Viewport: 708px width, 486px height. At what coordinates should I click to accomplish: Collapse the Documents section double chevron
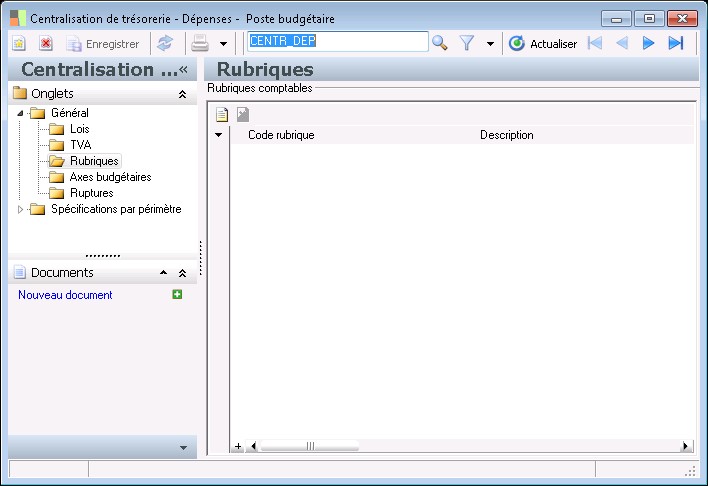(182, 273)
